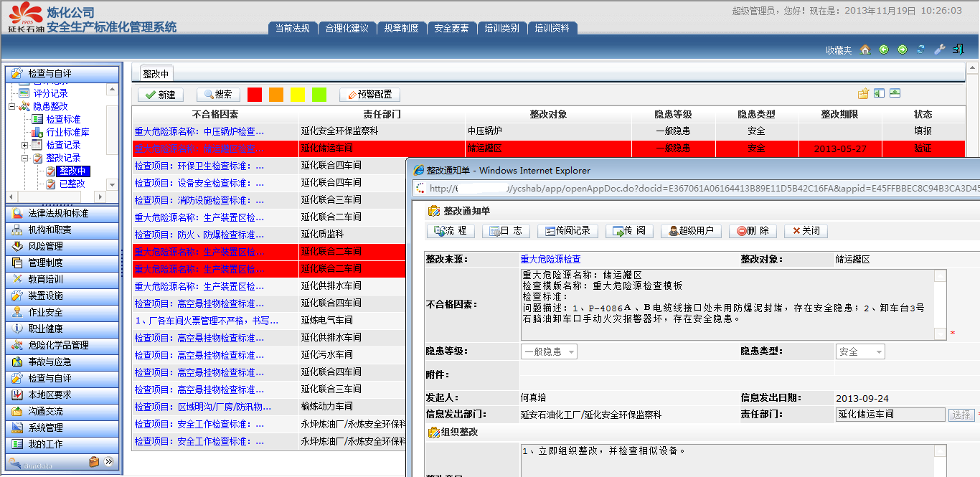Click the logout door icon
Screen dimensions: 980x477
[x=958, y=49]
